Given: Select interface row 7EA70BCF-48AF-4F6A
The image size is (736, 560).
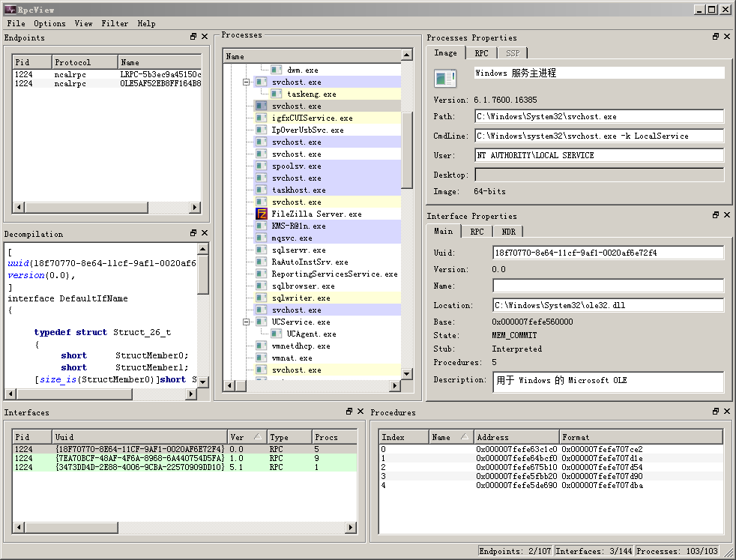Looking at the screenshot, I should tap(184, 458).
